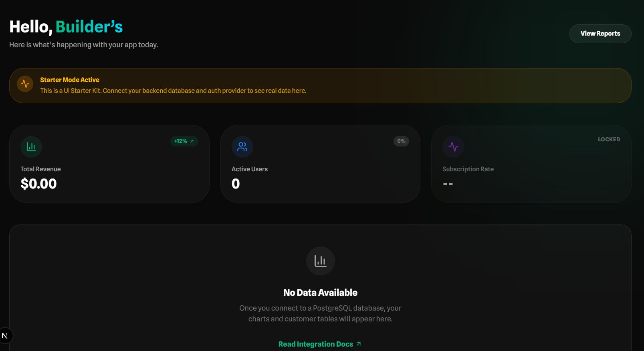Click the Hello, Builder's heading

coord(66,27)
